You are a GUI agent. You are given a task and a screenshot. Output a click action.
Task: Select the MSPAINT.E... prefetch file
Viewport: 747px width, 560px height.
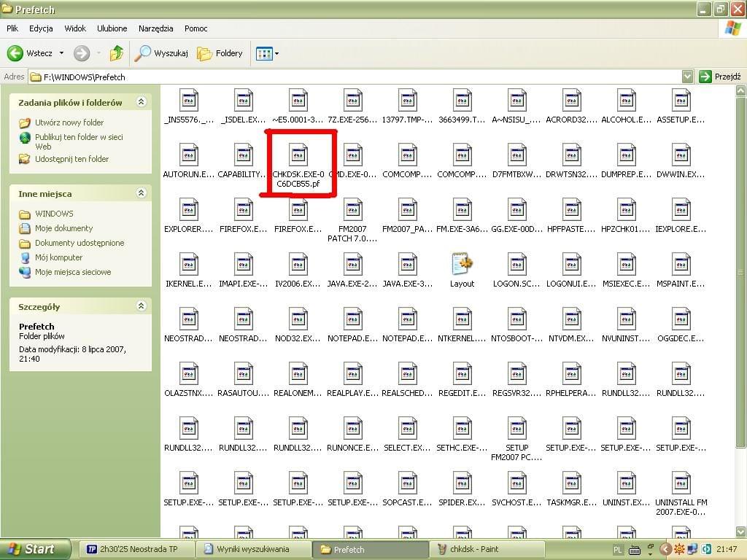tap(681, 265)
